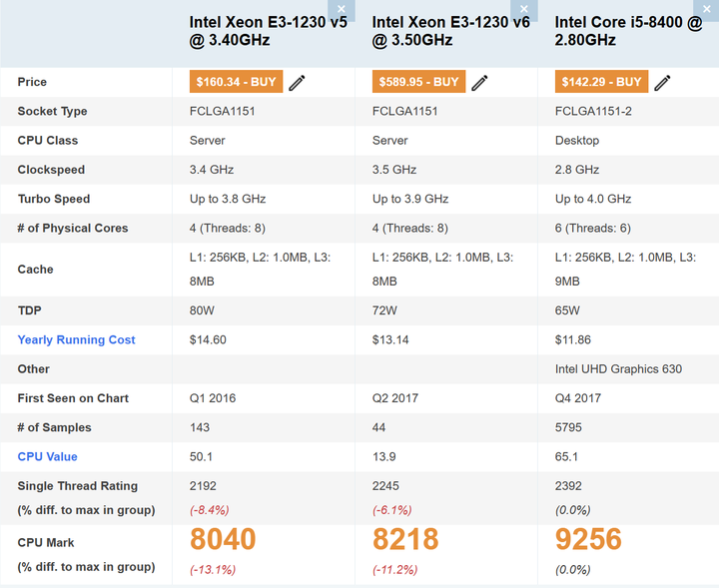Click the 9256 CPU Mark score
This screenshot has height=588, width=719.
pyautogui.click(x=588, y=540)
